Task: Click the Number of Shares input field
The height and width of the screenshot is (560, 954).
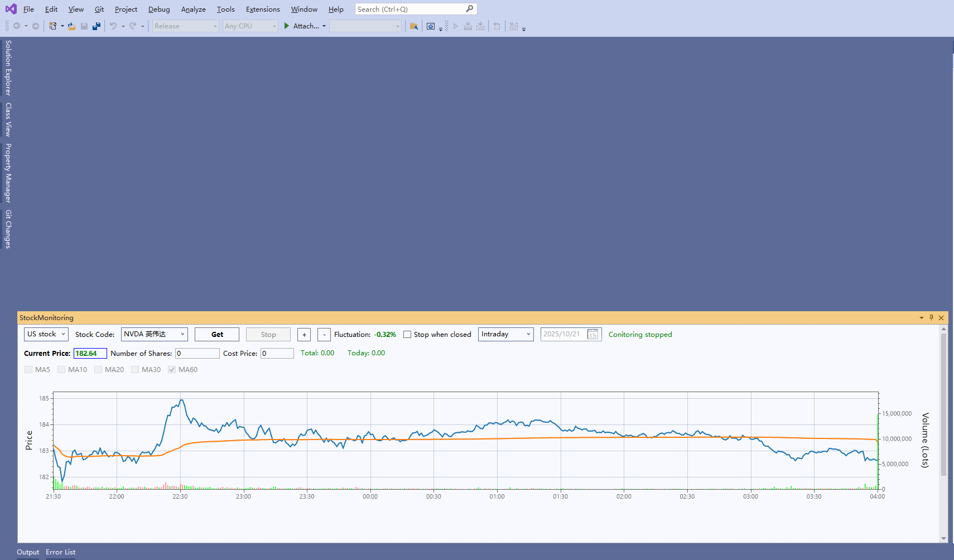Action: (x=197, y=354)
